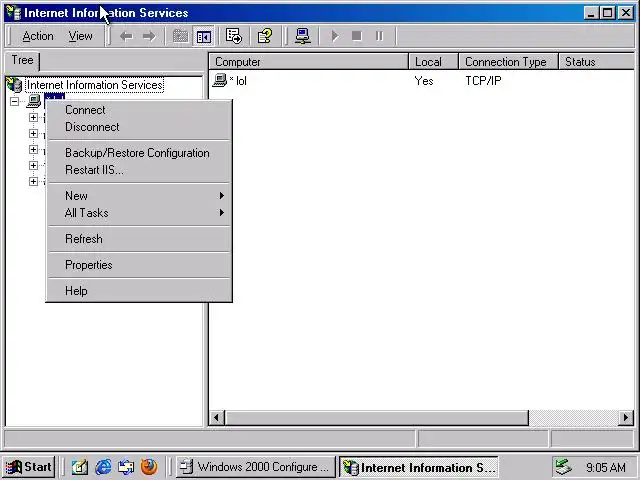
Task: Click the Forward arrow toolbar icon
Action: point(149,36)
